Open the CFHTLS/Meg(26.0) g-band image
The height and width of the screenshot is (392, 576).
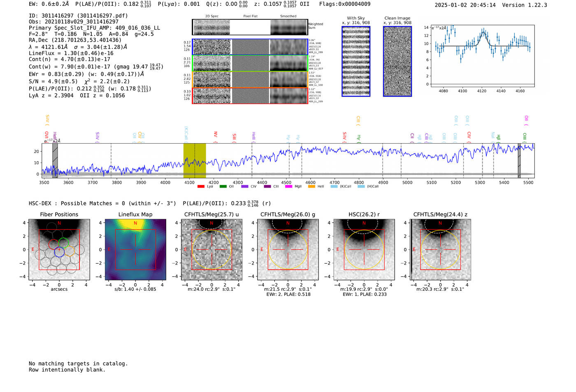[288, 250]
